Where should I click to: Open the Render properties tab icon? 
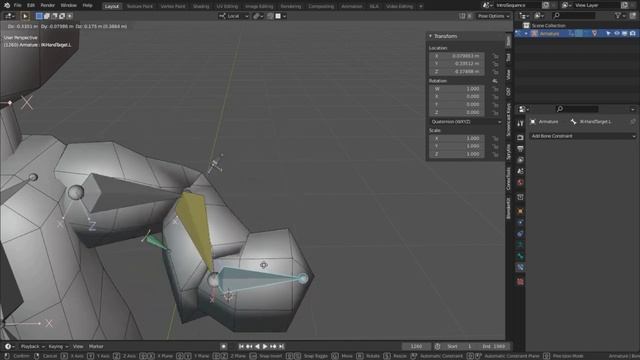[520, 138]
